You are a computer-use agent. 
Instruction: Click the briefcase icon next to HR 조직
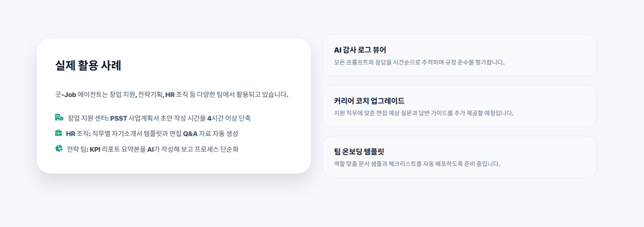(58, 133)
